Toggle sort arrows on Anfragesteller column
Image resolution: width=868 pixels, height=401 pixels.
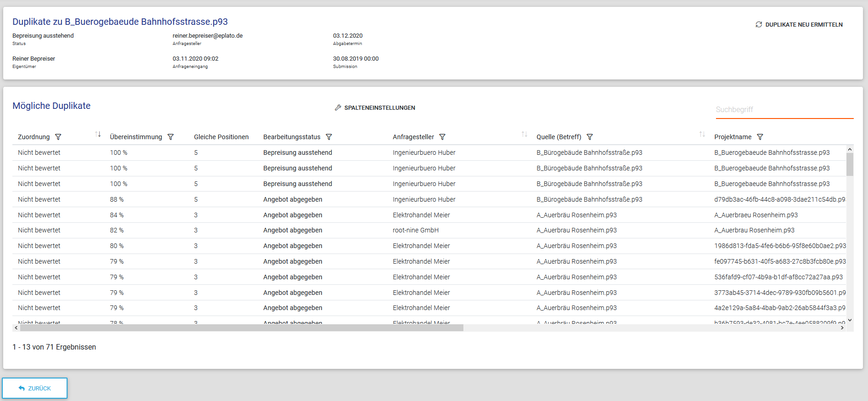click(x=524, y=134)
